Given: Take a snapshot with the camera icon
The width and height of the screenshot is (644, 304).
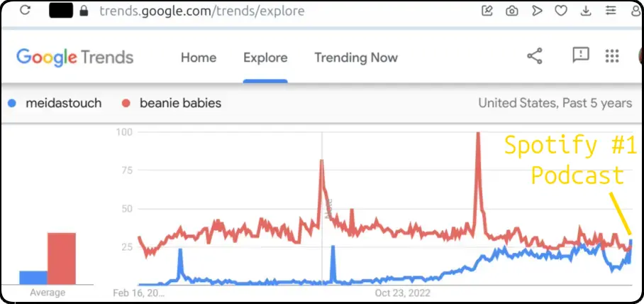Looking at the screenshot, I should pos(511,11).
